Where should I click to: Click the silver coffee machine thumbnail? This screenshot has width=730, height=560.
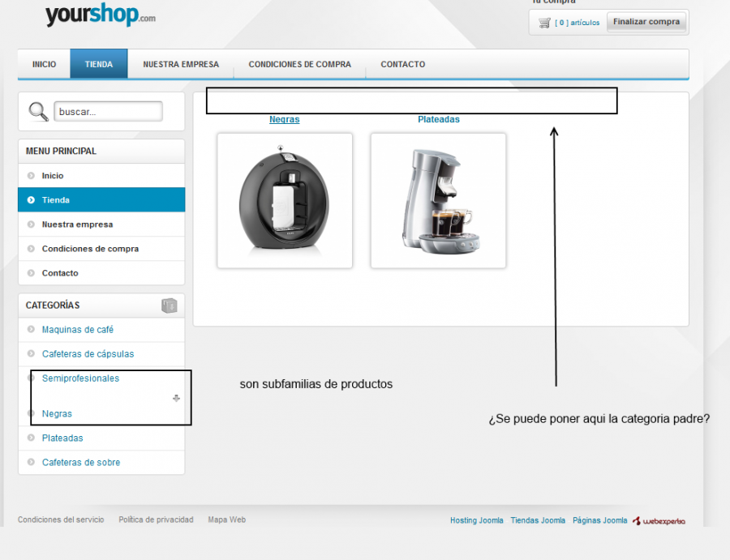[439, 201]
